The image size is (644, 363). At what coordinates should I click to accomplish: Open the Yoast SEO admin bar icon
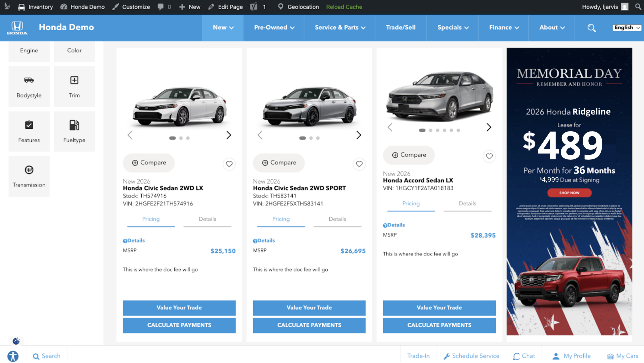[254, 7]
